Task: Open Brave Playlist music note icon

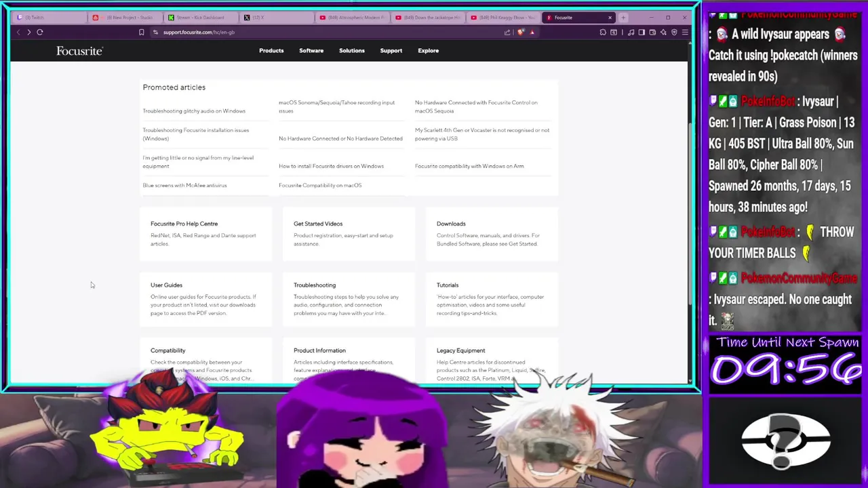Action: point(631,32)
